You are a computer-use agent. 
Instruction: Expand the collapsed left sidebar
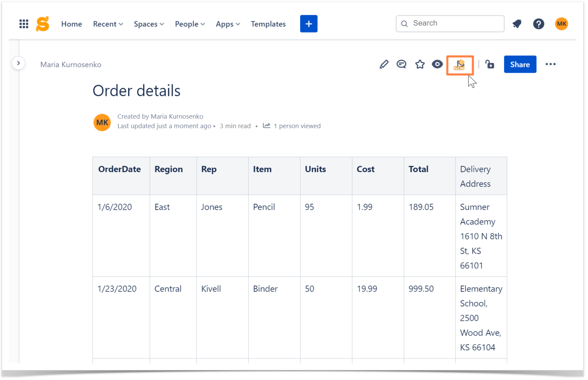pos(18,63)
